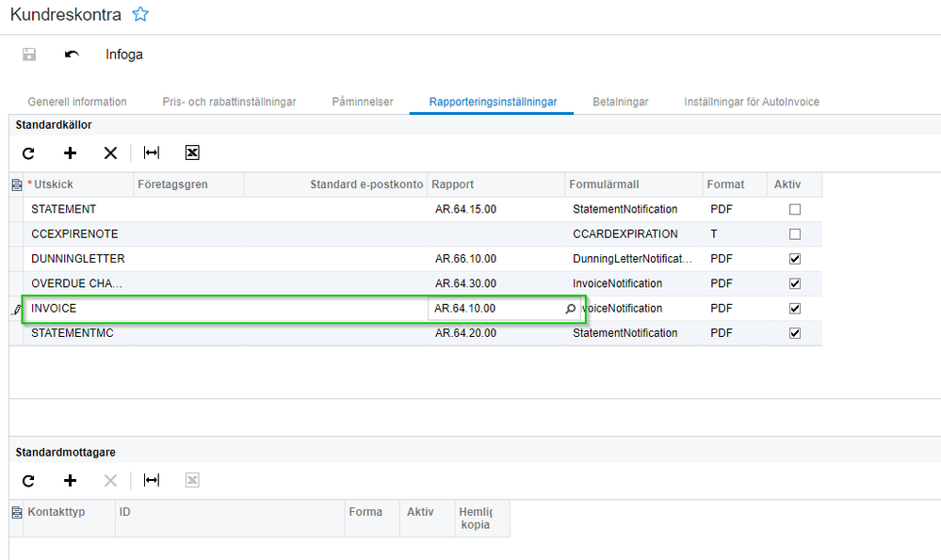This screenshot has width=941, height=560.
Task: Open Pris- och rabattinställningar tab
Action: pyautogui.click(x=229, y=102)
